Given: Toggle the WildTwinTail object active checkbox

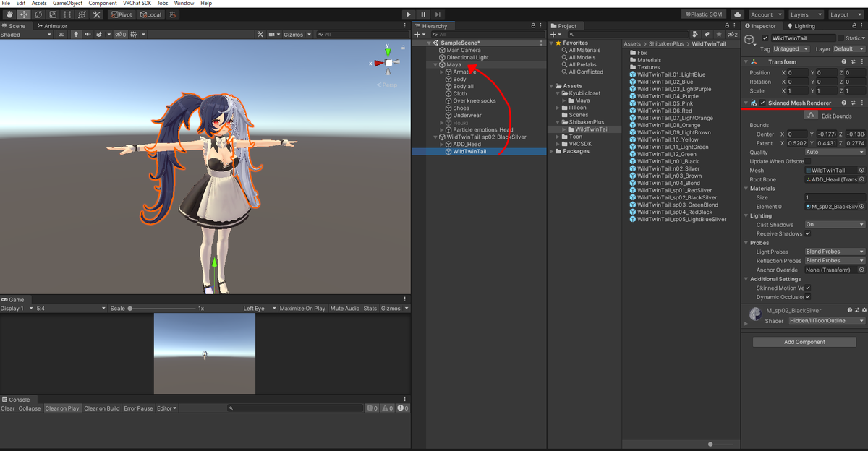Looking at the screenshot, I should [765, 38].
